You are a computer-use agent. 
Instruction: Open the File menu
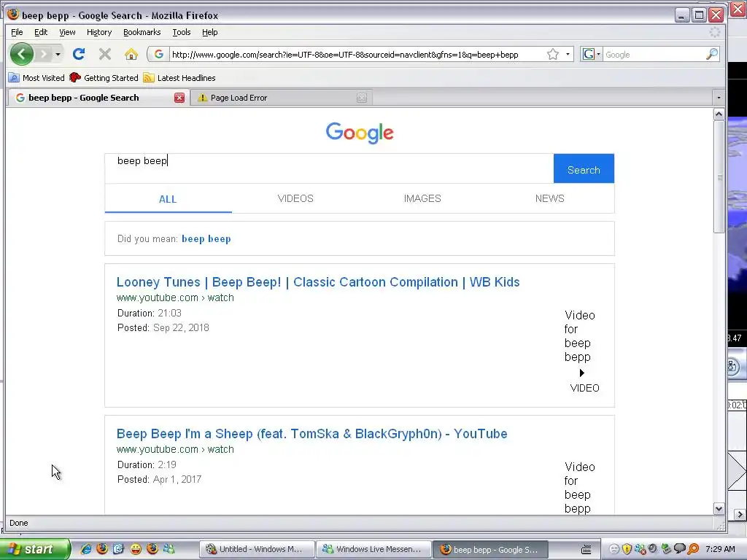coord(17,32)
